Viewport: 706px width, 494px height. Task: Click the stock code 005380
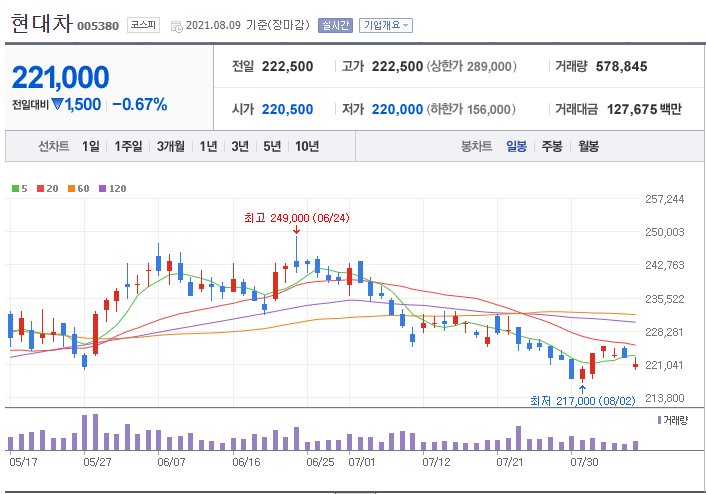pyautogui.click(x=98, y=26)
